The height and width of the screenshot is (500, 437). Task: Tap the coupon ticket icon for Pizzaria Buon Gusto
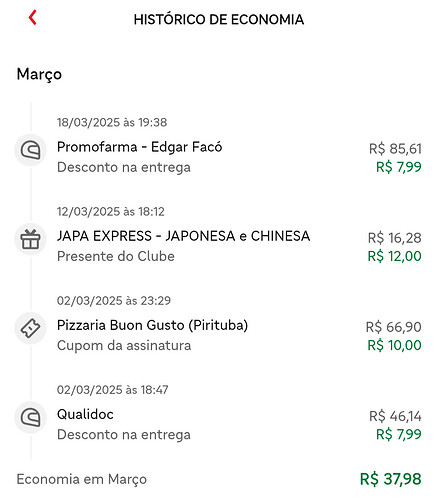31,329
